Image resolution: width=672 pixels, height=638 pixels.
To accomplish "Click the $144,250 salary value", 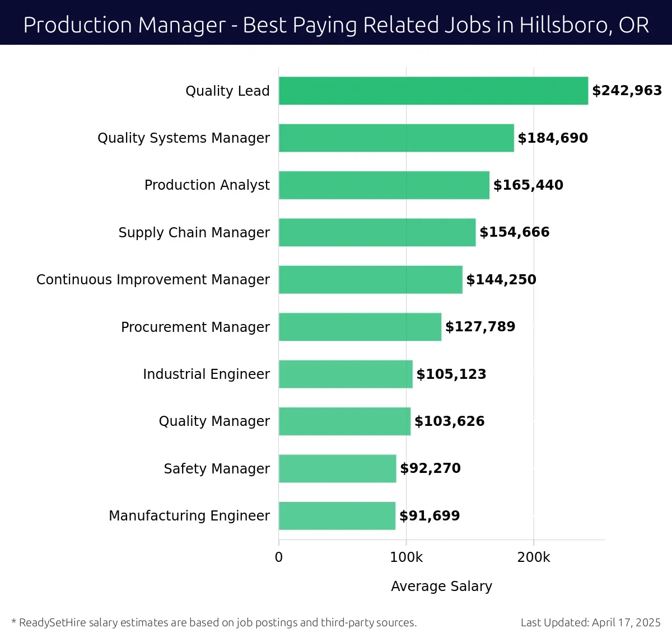I will click(x=501, y=280).
